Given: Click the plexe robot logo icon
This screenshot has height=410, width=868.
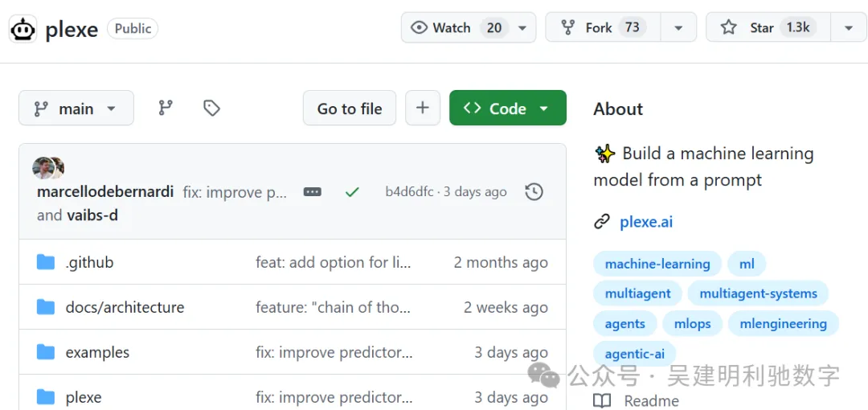Looking at the screenshot, I should pyautogui.click(x=23, y=29).
